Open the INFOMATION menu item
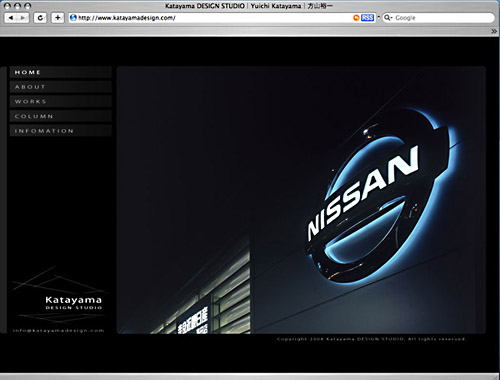Image resolution: width=500 pixels, height=380 pixels. pos(61,131)
